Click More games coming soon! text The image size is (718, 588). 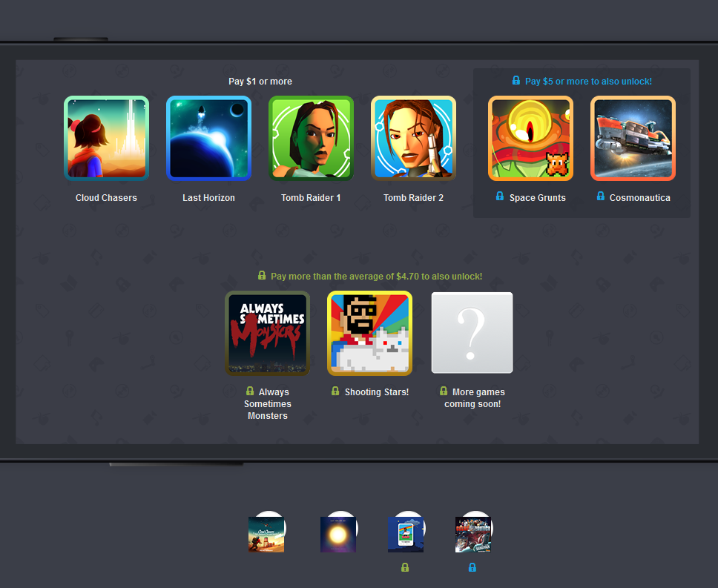(473, 398)
